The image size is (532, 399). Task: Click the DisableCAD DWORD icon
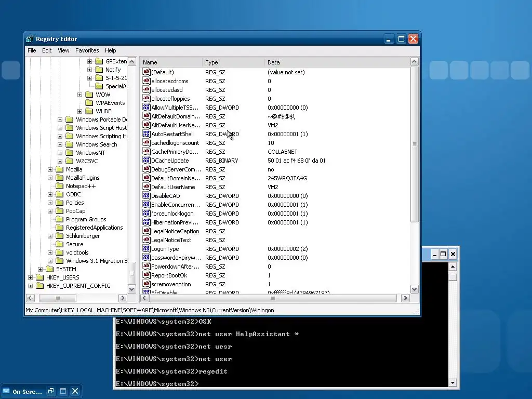click(x=146, y=195)
